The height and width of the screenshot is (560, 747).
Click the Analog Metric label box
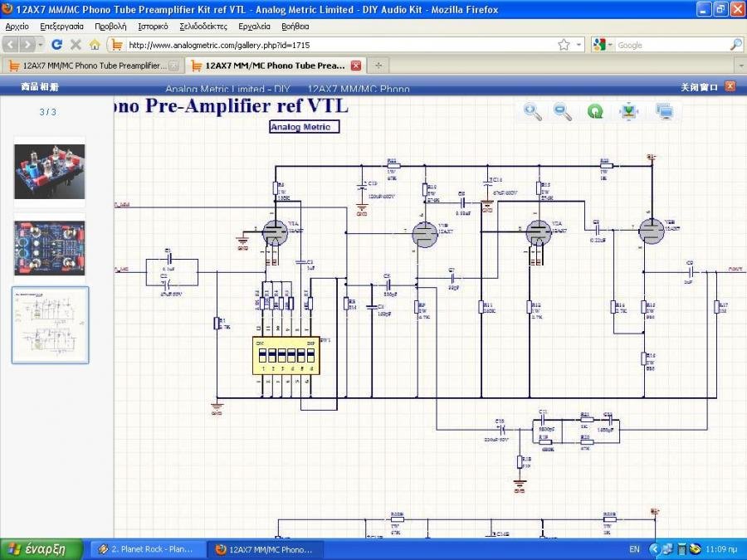tap(305, 127)
